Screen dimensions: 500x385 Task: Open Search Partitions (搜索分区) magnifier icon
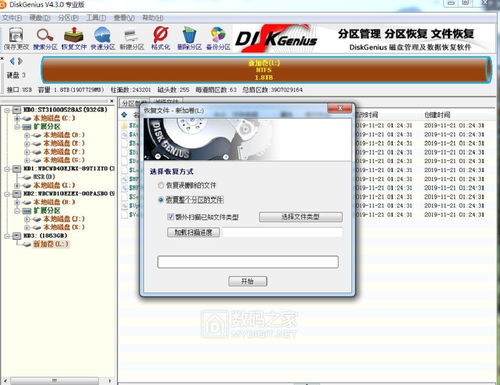point(45,38)
